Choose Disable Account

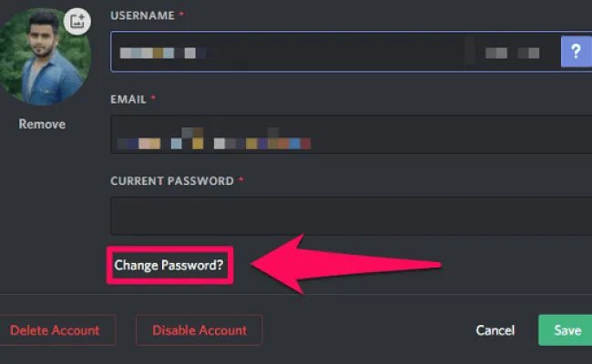click(x=199, y=330)
